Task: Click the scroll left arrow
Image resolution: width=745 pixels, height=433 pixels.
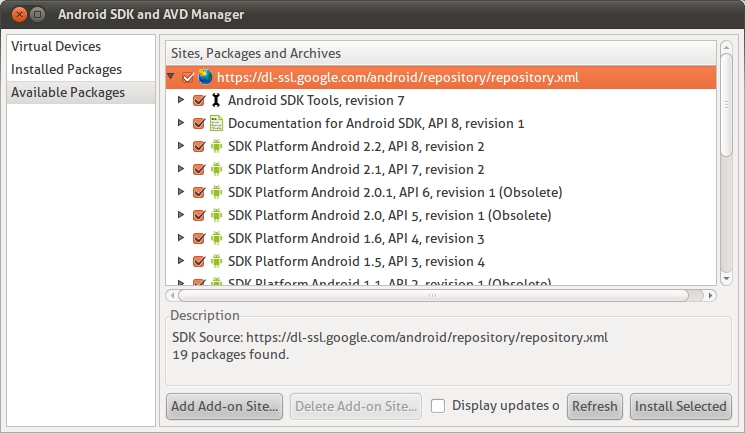Action: click(172, 296)
